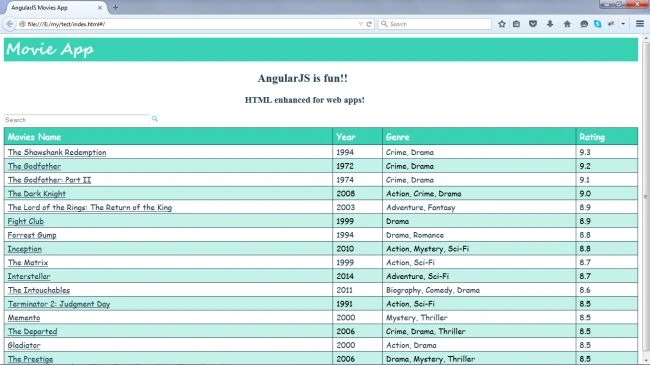Image resolution: width=650 pixels, height=365 pixels.
Task: Open the chat speech bubble icon
Action: click(584, 24)
